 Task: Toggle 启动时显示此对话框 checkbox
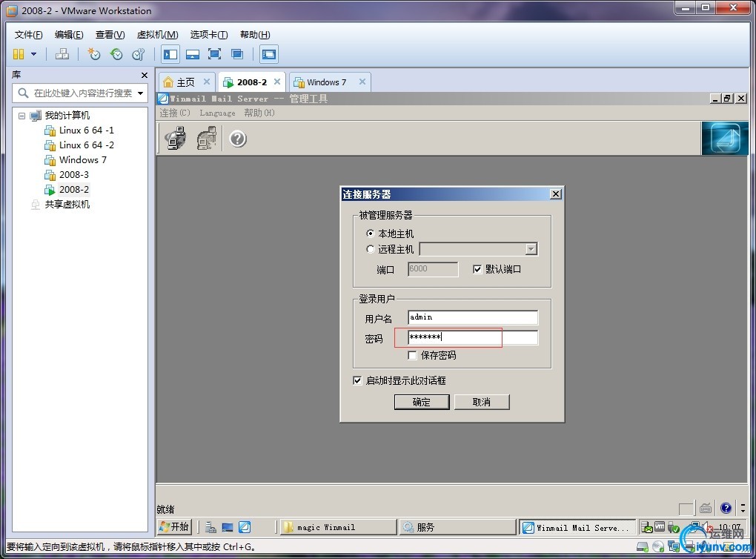[x=357, y=380]
